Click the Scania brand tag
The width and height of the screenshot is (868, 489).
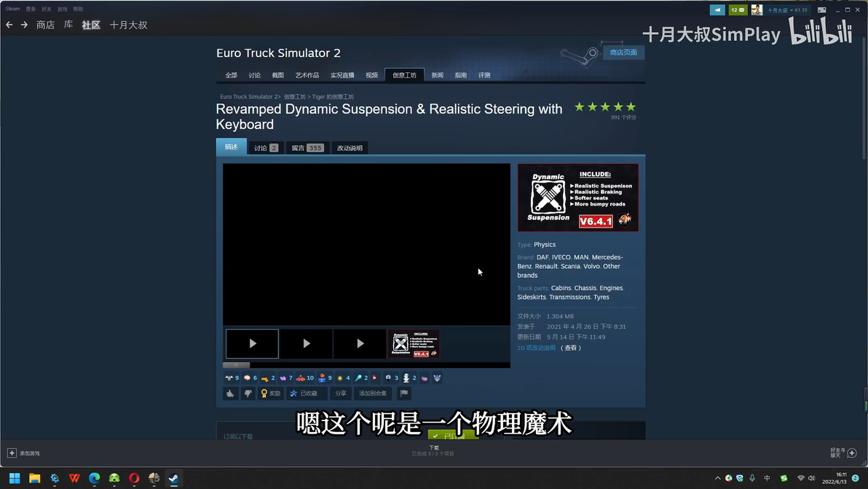[570, 267]
